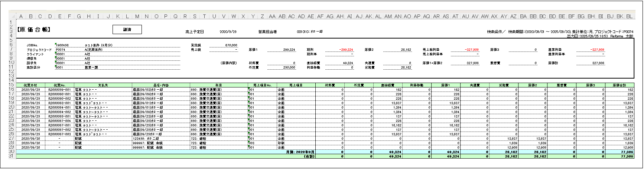644x169 pixels.
Task: Click the 月別: 2020年9月 subtotal label
Action: click(x=300, y=152)
